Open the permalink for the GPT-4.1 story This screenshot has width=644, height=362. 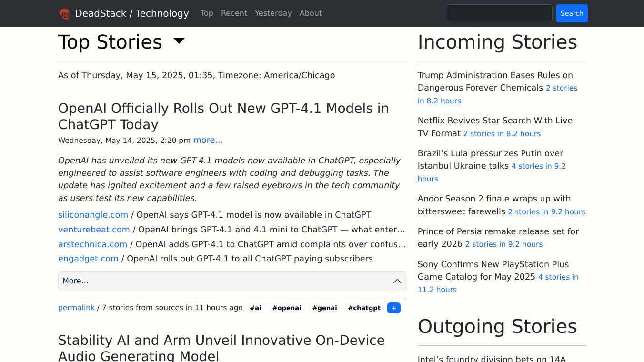tap(76, 308)
